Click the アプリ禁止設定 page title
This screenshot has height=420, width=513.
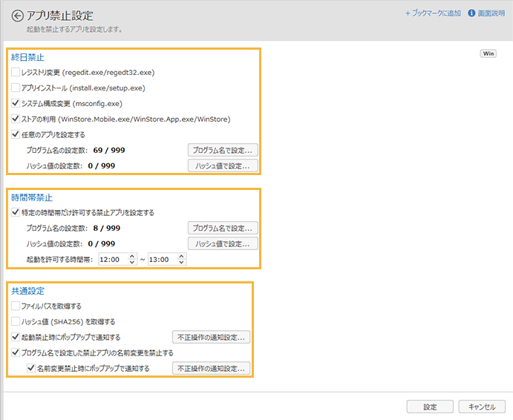[60, 16]
